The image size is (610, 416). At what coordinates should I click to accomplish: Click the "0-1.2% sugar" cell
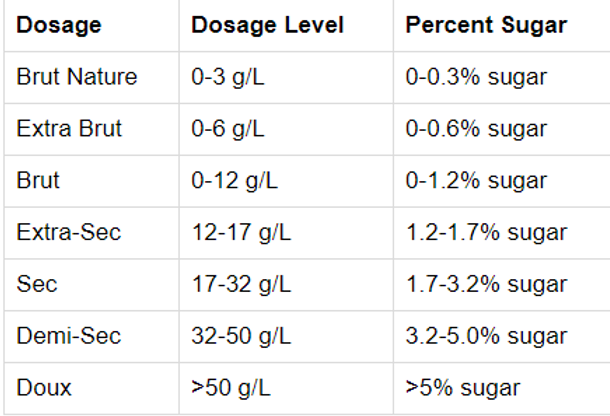coord(476,181)
